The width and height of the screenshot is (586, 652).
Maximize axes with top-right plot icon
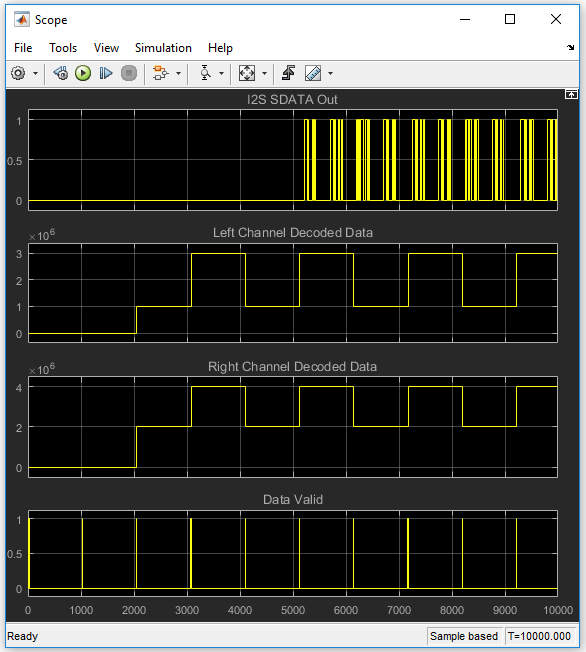[571, 95]
